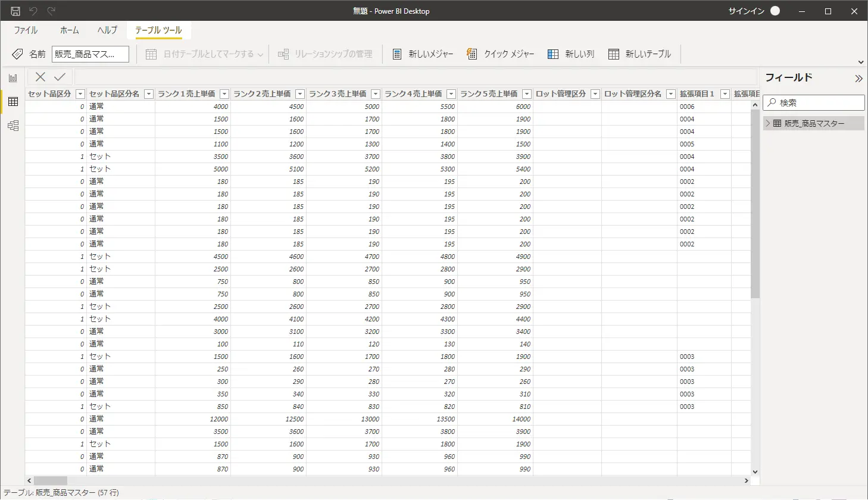The width and height of the screenshot is (868, 500).
Task: Expand the 販売_商品マスター table in Fields
Action: [768, 123]
